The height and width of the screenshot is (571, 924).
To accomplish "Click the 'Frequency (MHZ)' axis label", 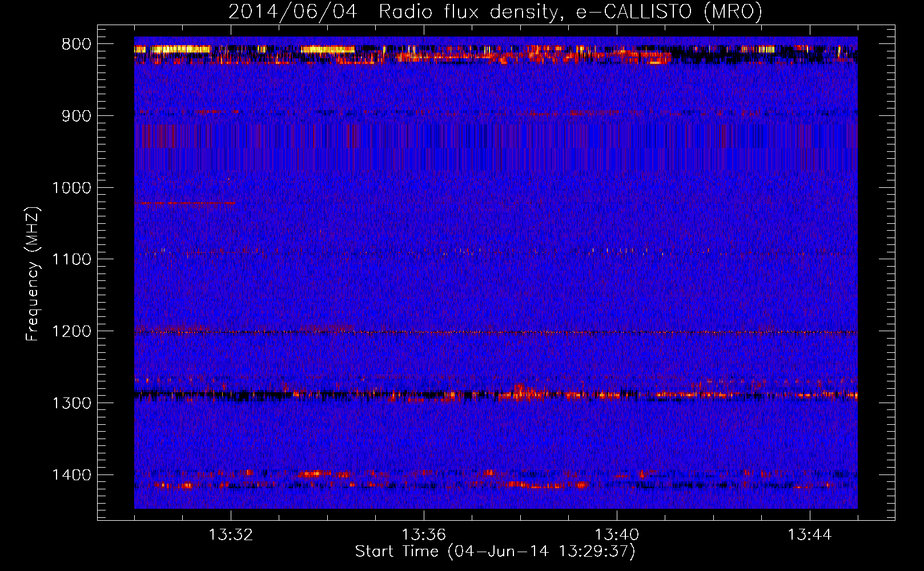I will (x=33, y=274).
